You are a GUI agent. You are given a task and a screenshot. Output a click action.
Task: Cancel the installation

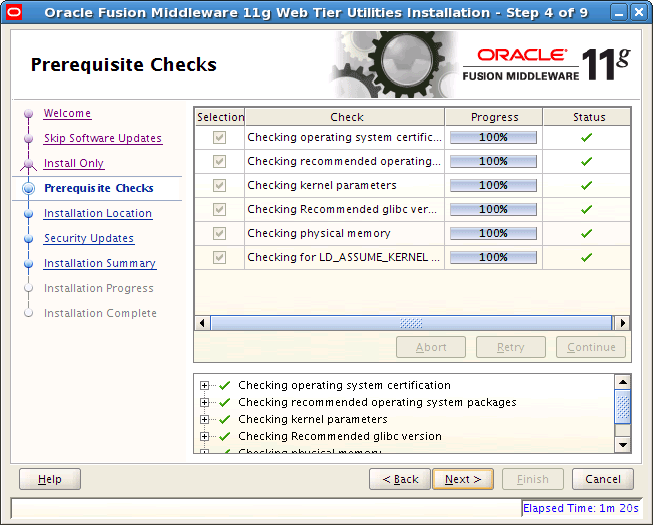(603, 479)
